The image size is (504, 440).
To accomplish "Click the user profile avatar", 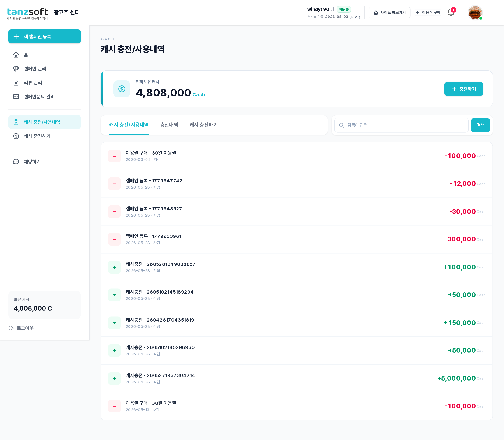I will pos(475,13).
